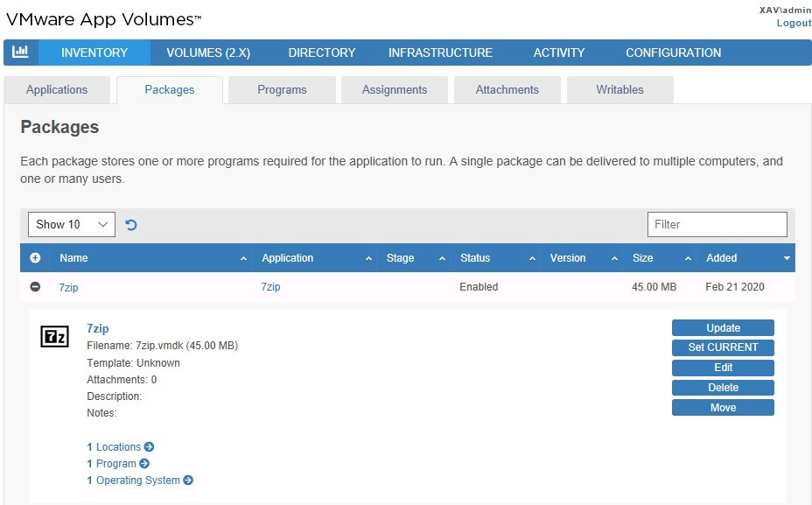The width and height of the screenshot is (812, 505).
Task: Click the Attachments: 0 text
Action: tap(121, 380)
